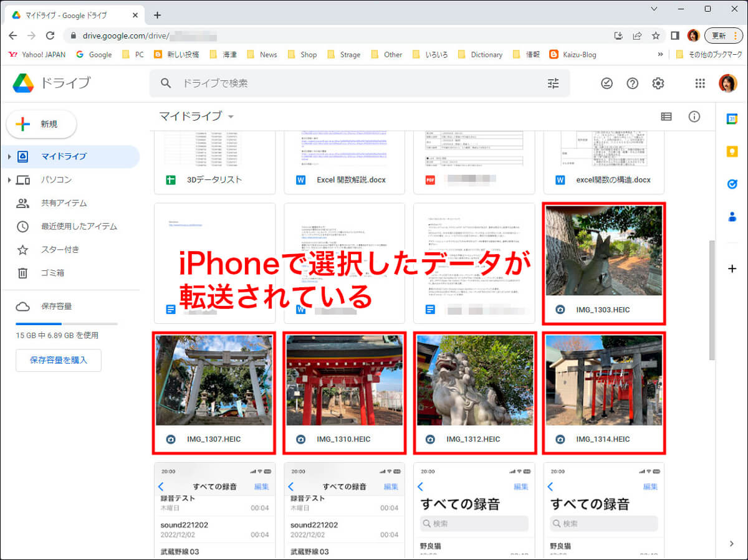Open ゴミ箱 in the sidebar
The height and width of the screenshot is (560, 748).
[x=52, y=273]
